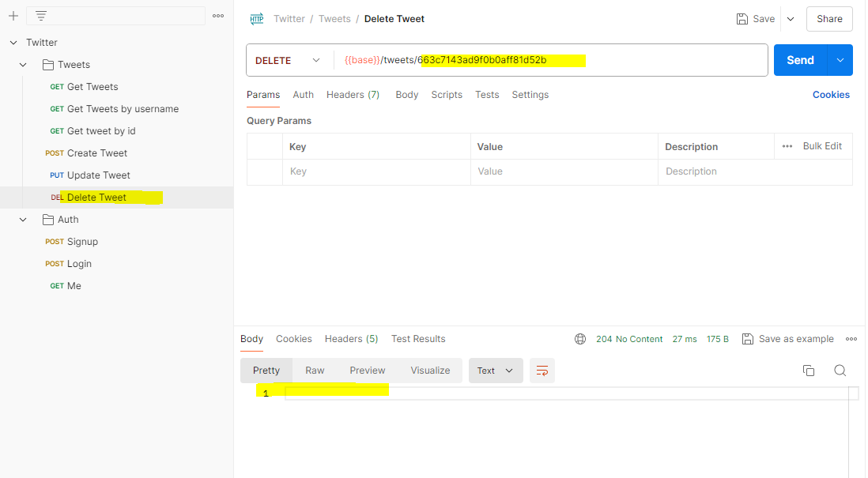Open query params column options ellipsis
This screenshot has width=868, height=478.
click(x=787, y=147)
